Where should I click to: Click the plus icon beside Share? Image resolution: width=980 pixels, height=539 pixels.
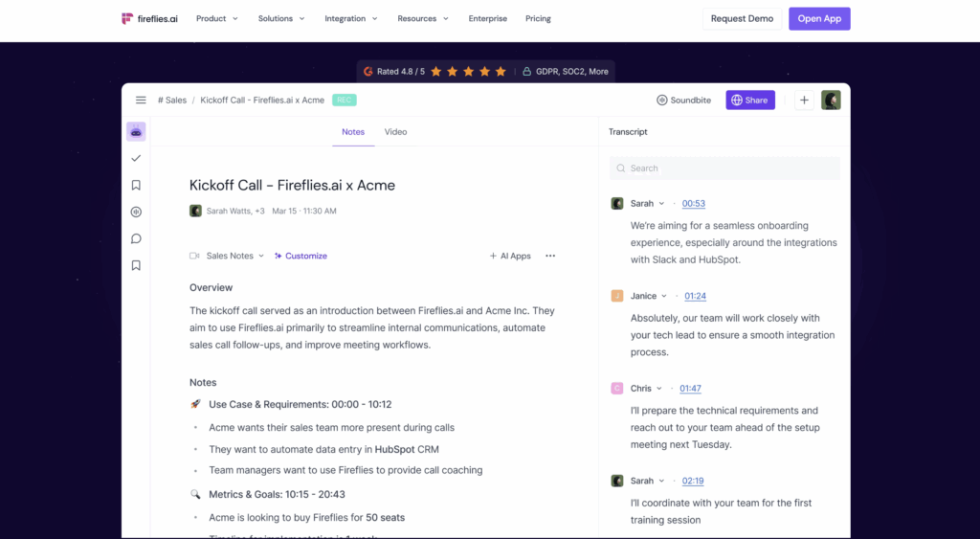coord(804,101)
